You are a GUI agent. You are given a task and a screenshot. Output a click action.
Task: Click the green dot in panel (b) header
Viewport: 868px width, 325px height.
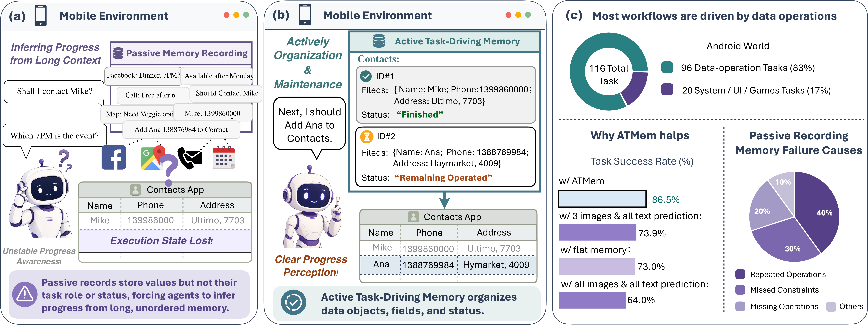click(528, 15)
